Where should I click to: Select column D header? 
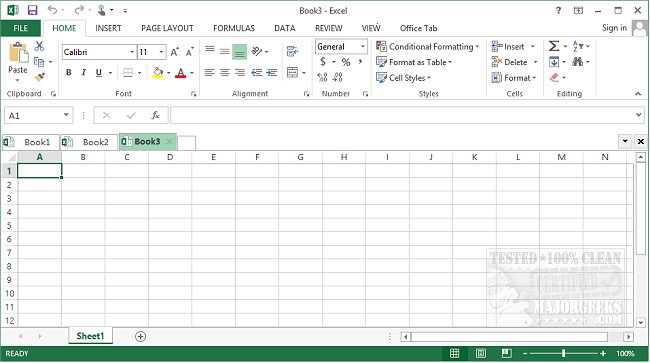pos(170,157)
